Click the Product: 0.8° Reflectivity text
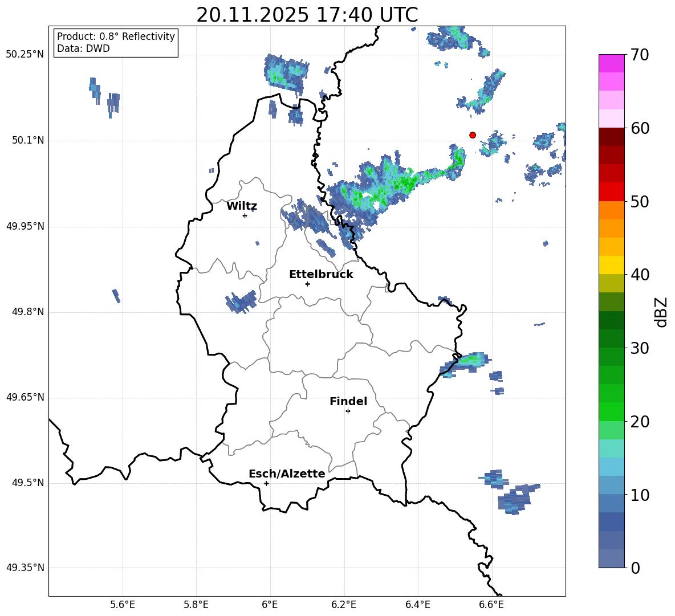 coord(116,36)
